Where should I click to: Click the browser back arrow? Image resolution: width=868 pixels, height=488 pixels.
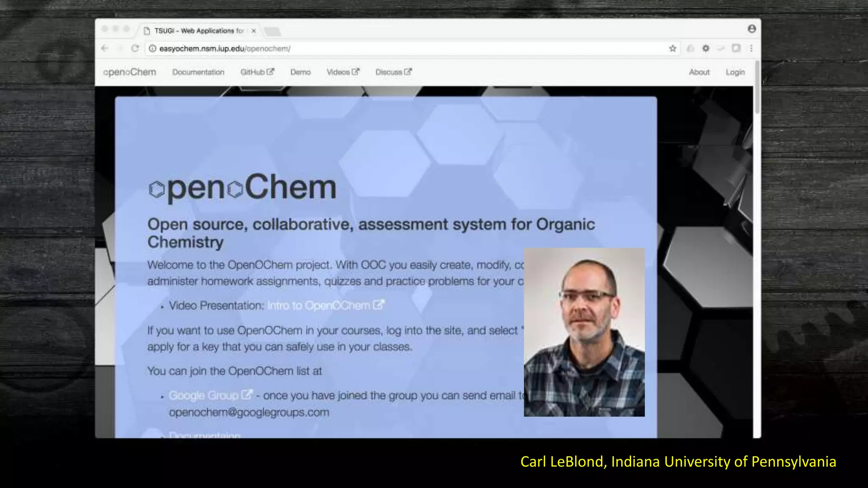pos(105,48)
